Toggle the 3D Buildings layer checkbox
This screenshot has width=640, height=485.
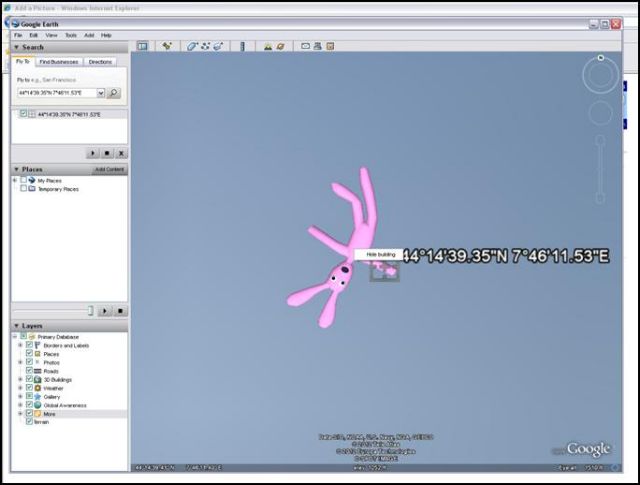pos(29,380)
